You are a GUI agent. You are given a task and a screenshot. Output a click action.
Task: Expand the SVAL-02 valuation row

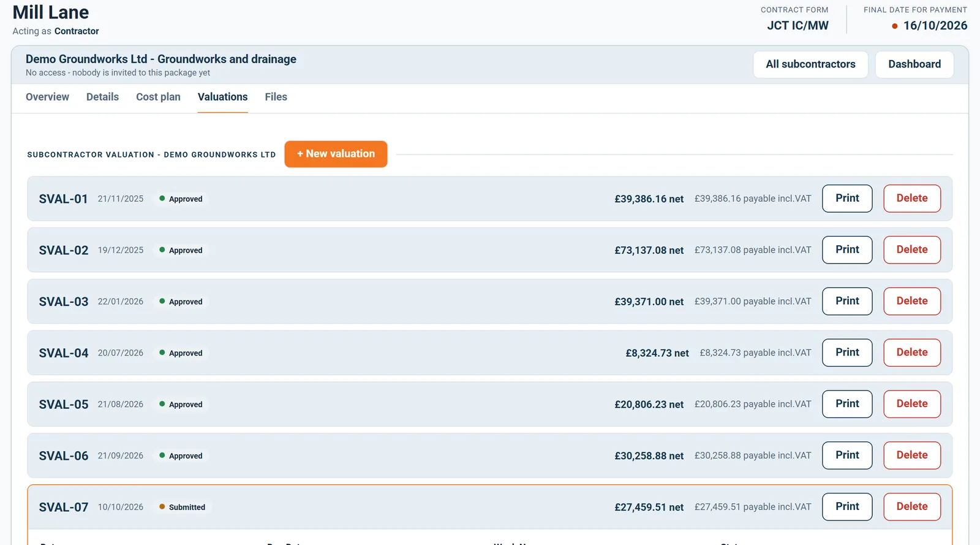pyautogui.click(x=489, y=250)
